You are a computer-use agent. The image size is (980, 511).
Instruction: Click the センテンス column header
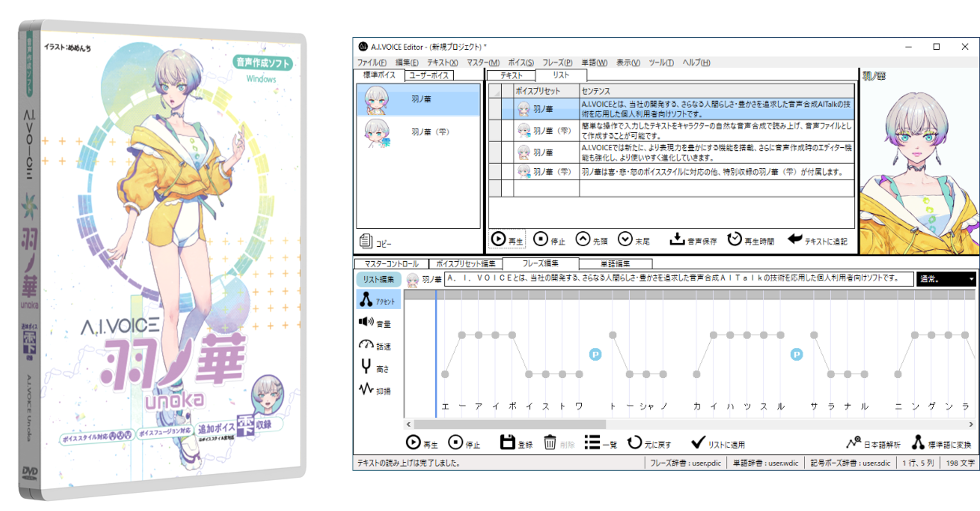point(717,91)
